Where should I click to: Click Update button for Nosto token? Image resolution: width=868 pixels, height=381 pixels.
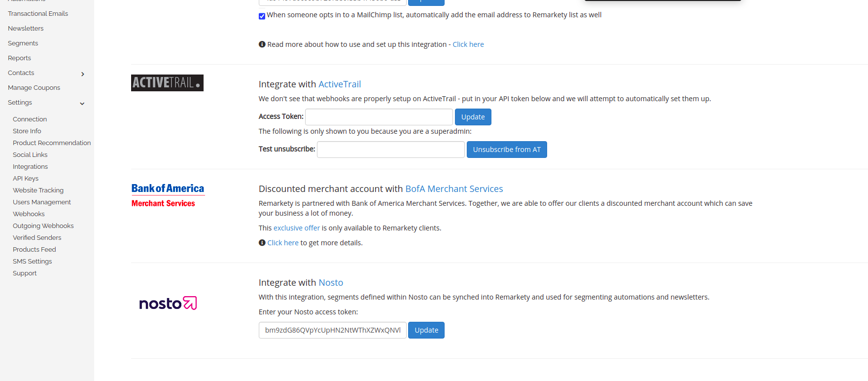click(x=426, y=330)
